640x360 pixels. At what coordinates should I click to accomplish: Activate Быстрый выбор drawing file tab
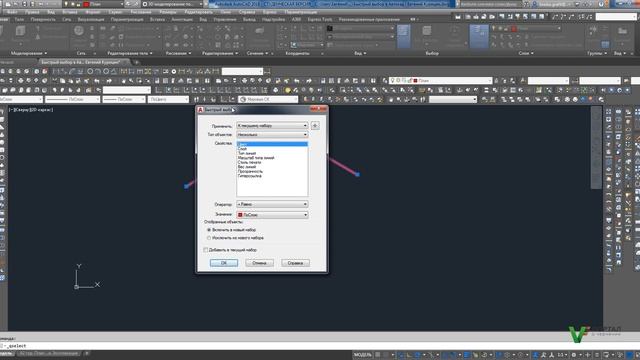coord(81,62)
